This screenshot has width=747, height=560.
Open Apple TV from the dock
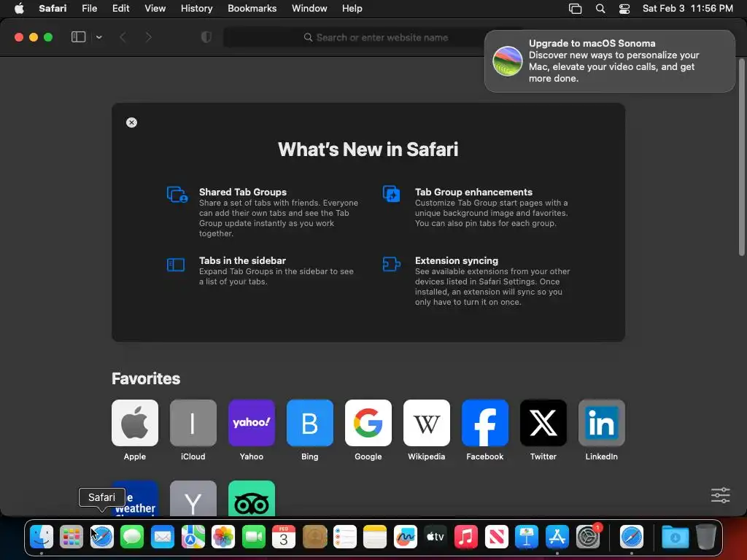[x=436, y=537]
